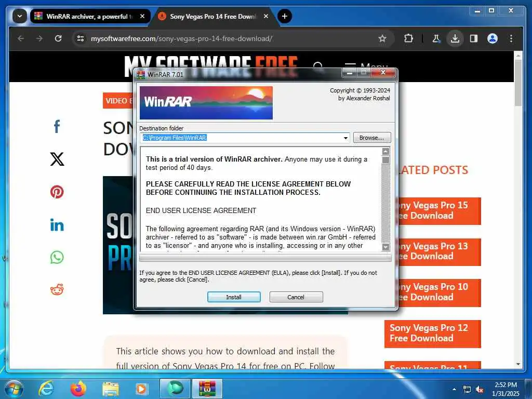Toggle the browser side panel
The height and width of the screenshot is (399, 532).
tap(474, 38)
